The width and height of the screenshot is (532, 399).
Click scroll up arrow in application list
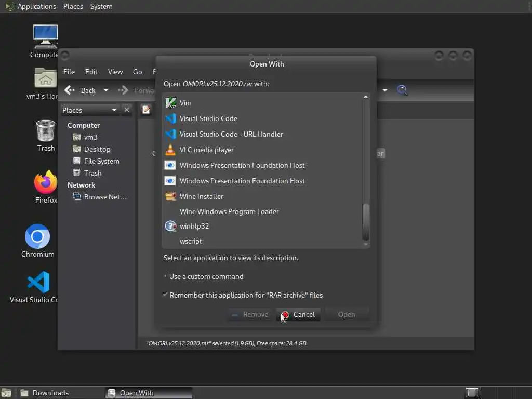tap(365, 97)
